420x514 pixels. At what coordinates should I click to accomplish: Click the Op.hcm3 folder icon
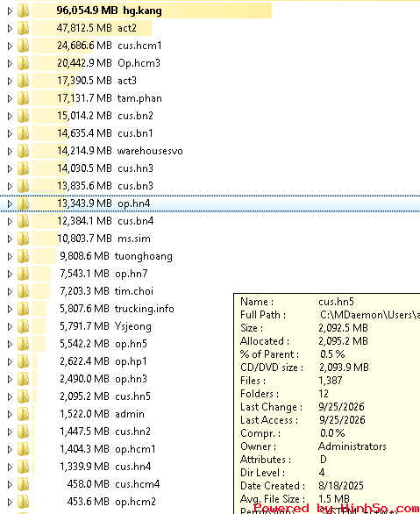[24, 63]
